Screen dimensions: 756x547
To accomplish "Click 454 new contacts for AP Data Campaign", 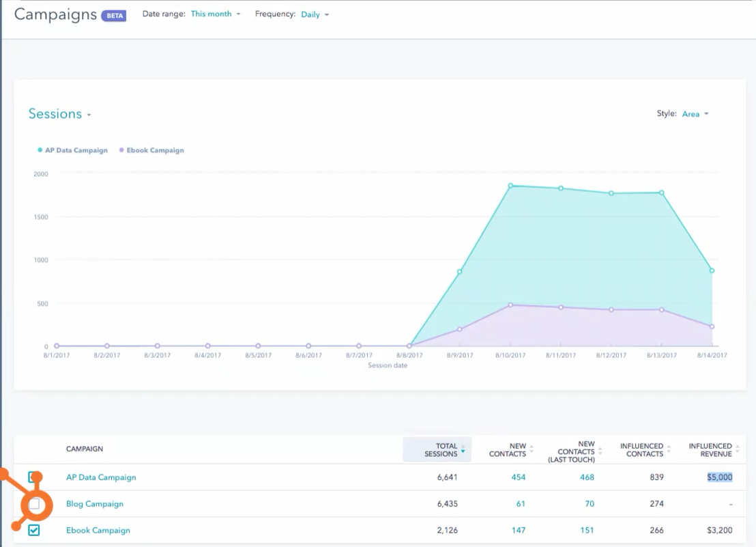I will coord(518,477).
